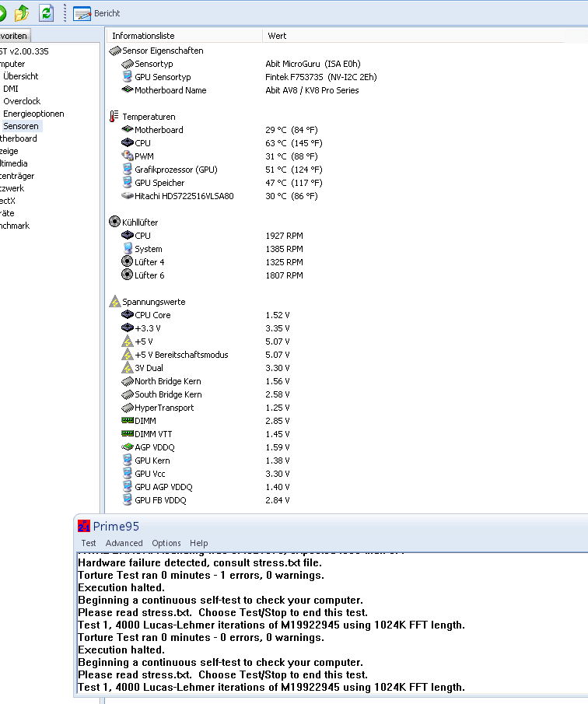Open the Help menu in Prime95
Viewport: 588px width, 704px height.
coord(199,543)
